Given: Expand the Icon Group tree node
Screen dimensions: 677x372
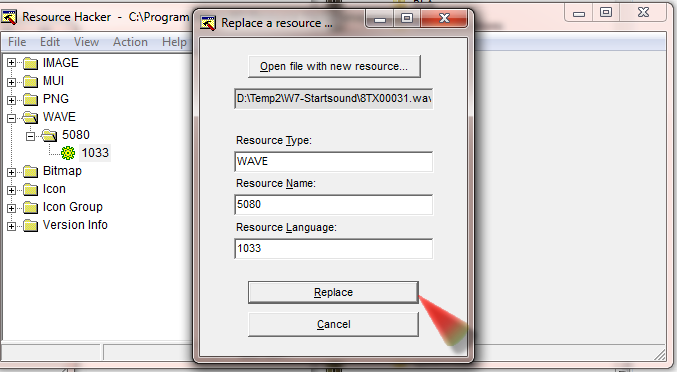Looking at the screenshot, I should tap(11, 208).
